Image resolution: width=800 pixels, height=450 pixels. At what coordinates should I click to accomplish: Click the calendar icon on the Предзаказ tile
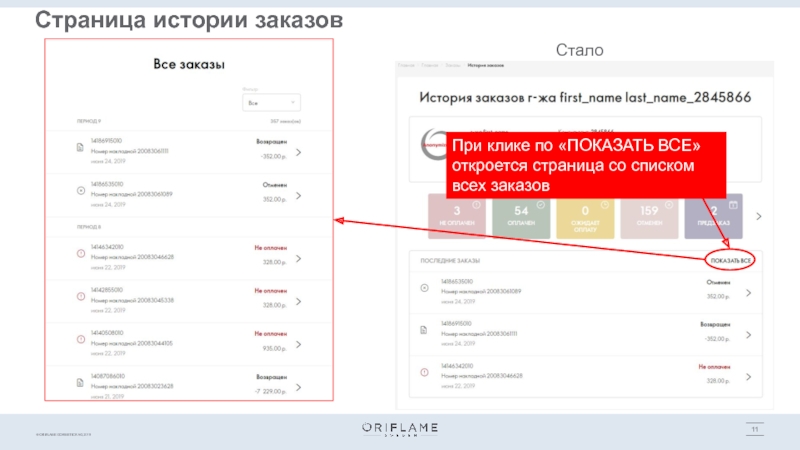[733, 205]
